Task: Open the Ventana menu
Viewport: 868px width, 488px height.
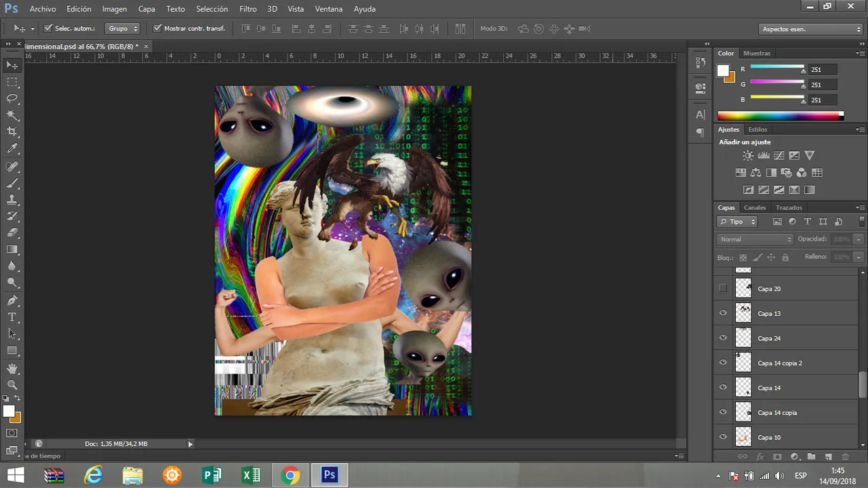Action: [329, 9]
